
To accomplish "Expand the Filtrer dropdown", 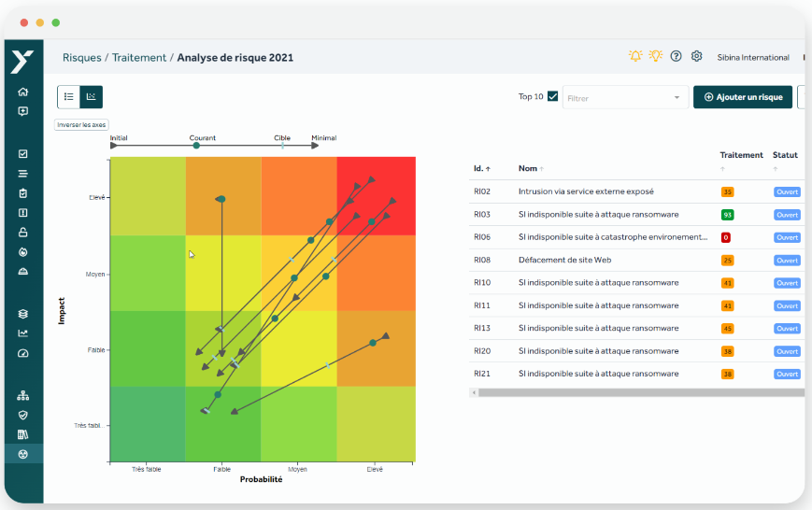I will click(625, 97).
